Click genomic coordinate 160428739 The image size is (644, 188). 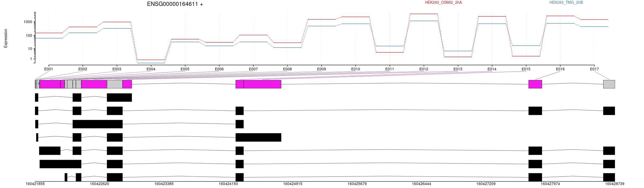coord(615,184)
